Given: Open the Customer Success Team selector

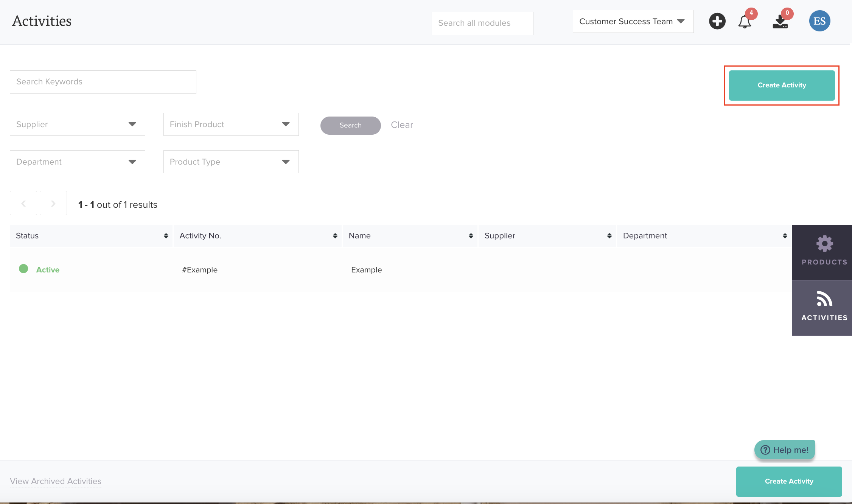Looking at the screenshot, I should coord(633,22).
